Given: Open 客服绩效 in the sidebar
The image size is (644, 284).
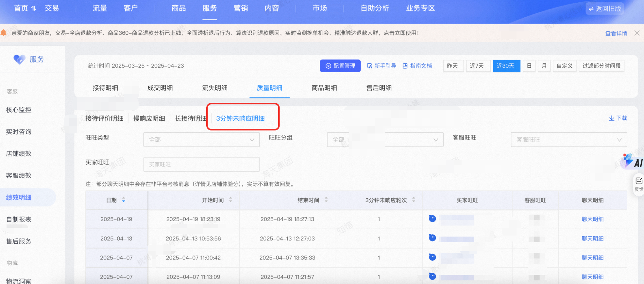Looking at the screenshot, I should pyautogui.click(x=19, y=176).
